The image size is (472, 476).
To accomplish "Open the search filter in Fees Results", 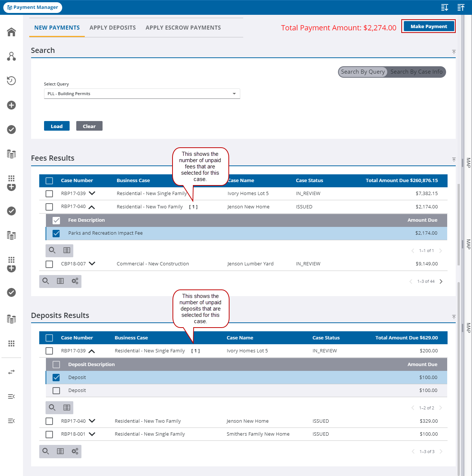I will pos(46,281).
